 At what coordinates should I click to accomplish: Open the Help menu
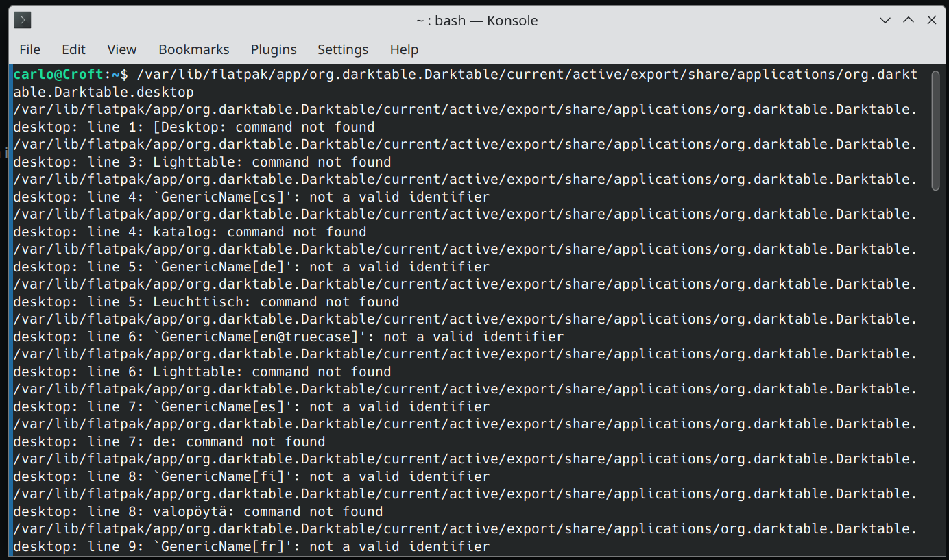404,49
